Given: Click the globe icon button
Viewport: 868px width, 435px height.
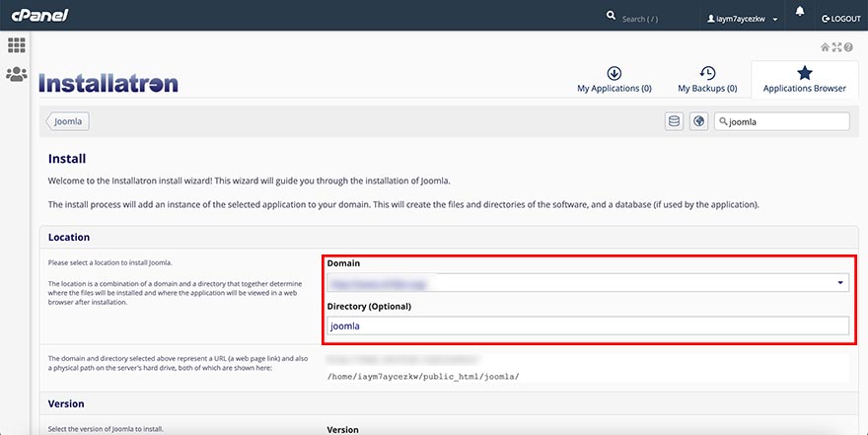Looking at the screenshot, I should pyautogui.click(x=698, y=121).
